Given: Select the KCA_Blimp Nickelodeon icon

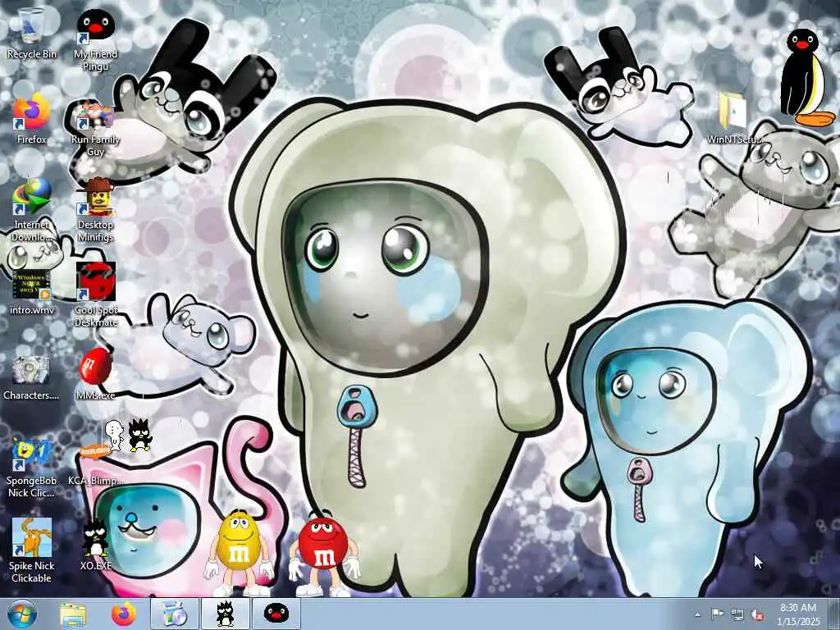Looking at the screenshot, I should click(x=95, y=465).
